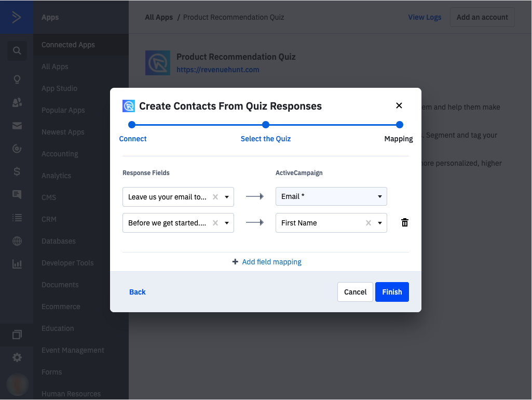Screen dimensions: 532x400
Task: Delete the First Name field mapping
Action: pyautogui.click(x=404, y=222)
